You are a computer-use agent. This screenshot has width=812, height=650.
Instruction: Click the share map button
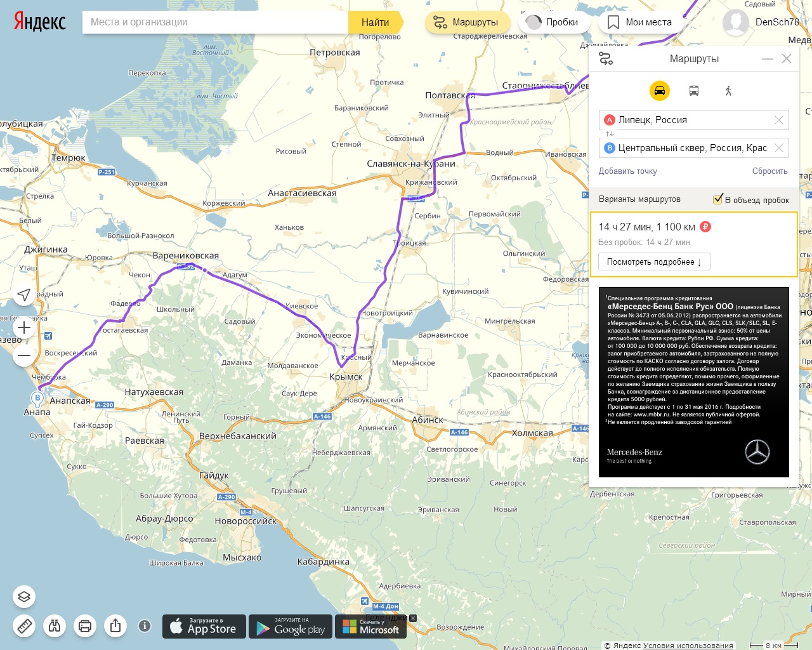point(115,626)
